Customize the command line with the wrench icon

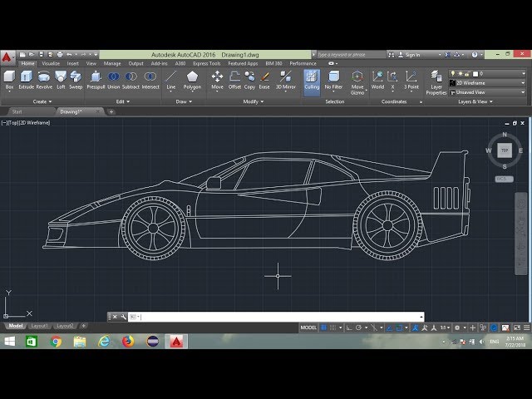point(124,317)
